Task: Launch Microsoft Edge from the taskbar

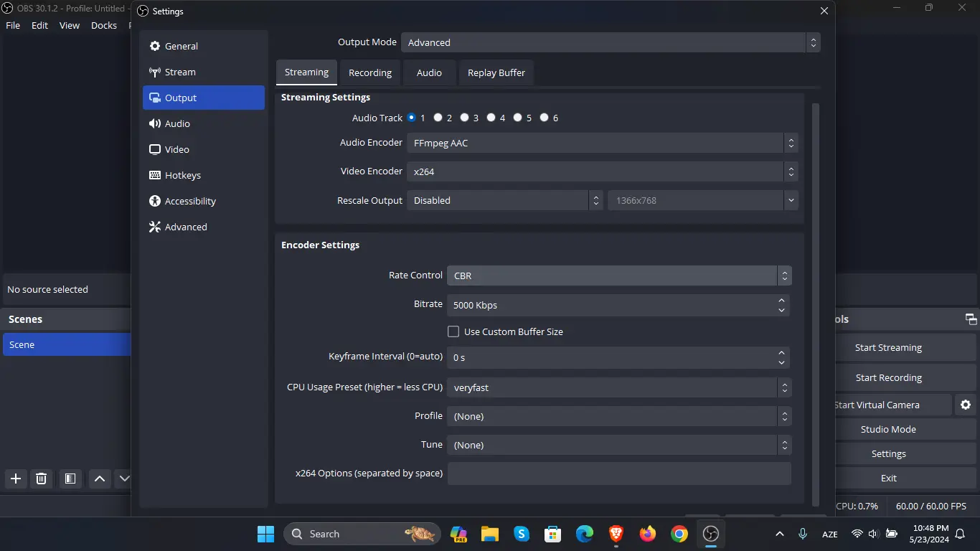Action: pyautogui.click(x=585, y=534)
